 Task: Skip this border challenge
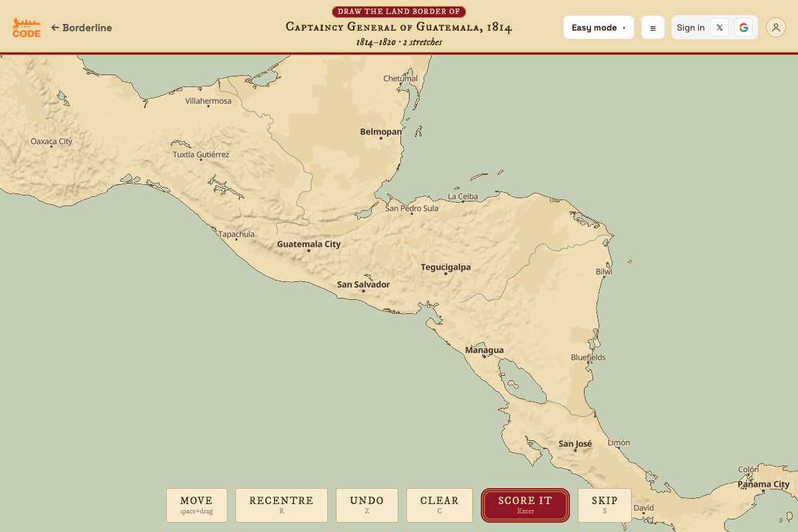click(604, 505)
